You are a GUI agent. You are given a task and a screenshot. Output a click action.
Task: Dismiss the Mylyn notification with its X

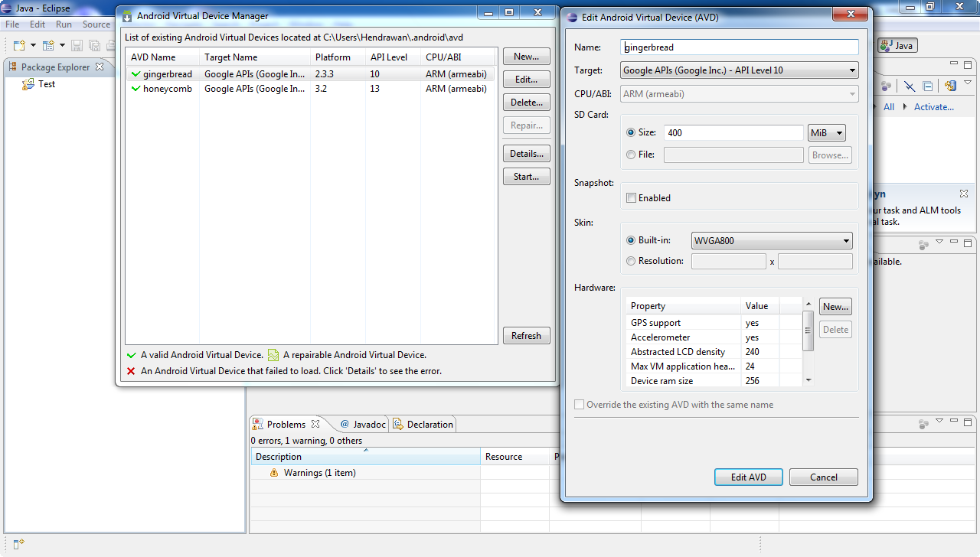(964, 194)
